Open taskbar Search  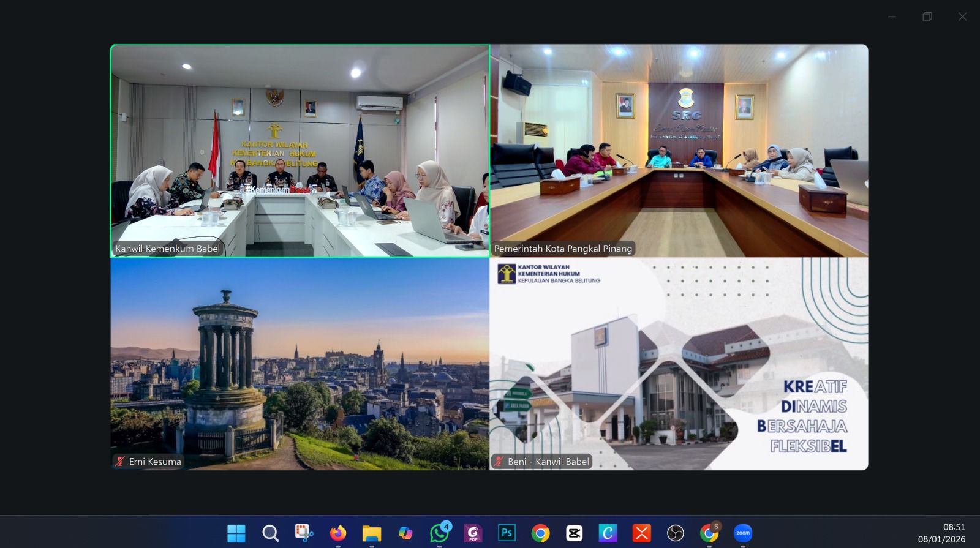point(270,533)
